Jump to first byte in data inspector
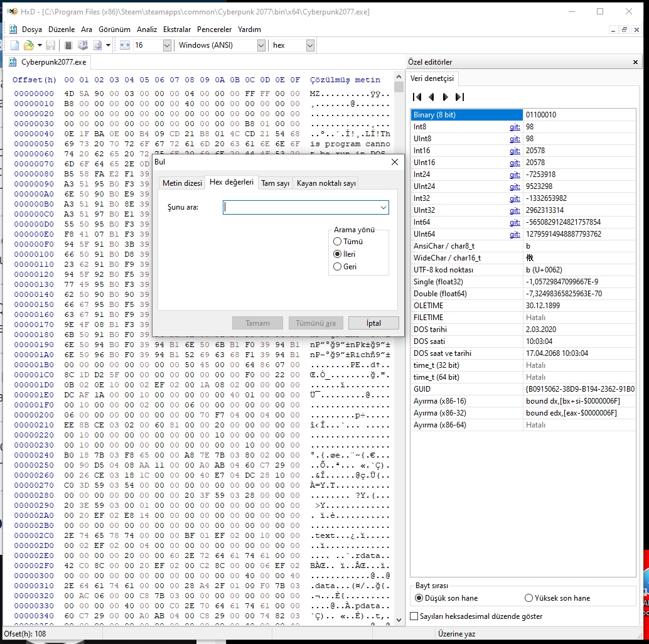 (417, 97)
